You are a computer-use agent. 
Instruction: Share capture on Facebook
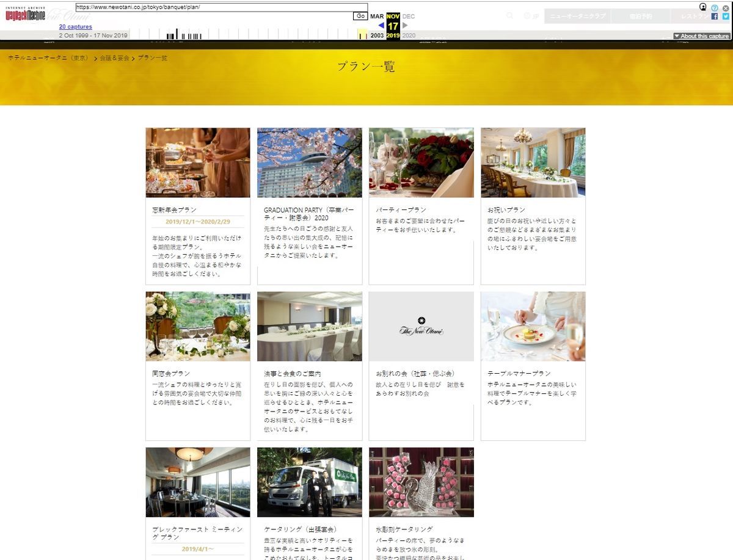pyautogui.click(x=715, y=16)
